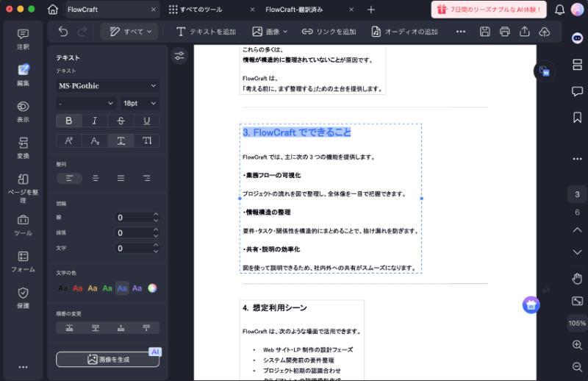Click リンクを追加 add link button
The width and height of the screenshot is (588, 381).
(329, 32)
